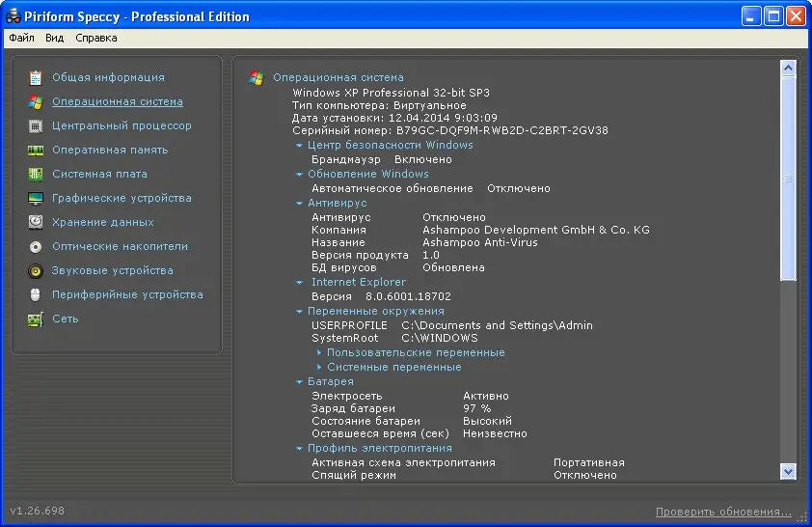This screenshot has width=812, height=527.
Task: Open Периферийные устройства section
Action: click(x=127, y=294)
